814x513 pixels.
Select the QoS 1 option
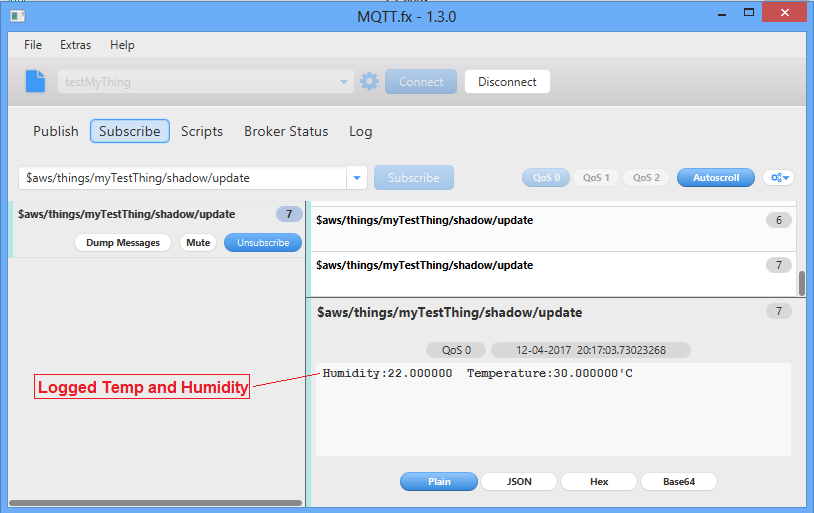tap(596, 178)
